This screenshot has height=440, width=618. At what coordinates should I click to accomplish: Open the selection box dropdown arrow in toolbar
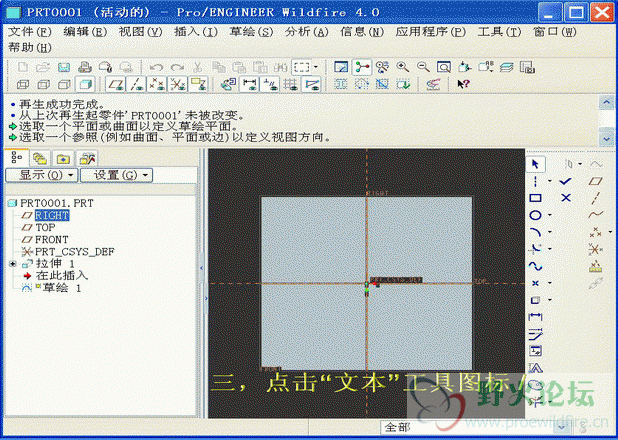[316, 67]
